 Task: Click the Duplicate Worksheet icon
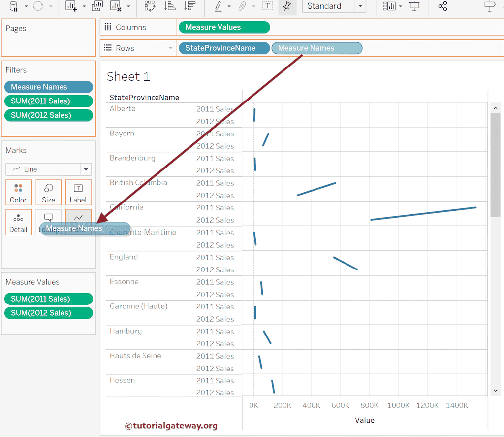click(x=97, y=6)
